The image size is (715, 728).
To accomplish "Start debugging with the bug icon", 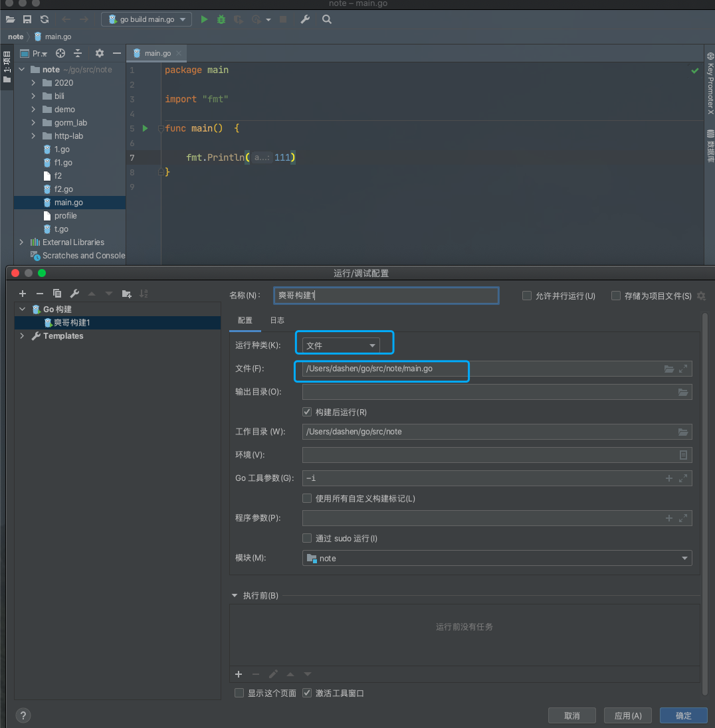I will (221, 20).
